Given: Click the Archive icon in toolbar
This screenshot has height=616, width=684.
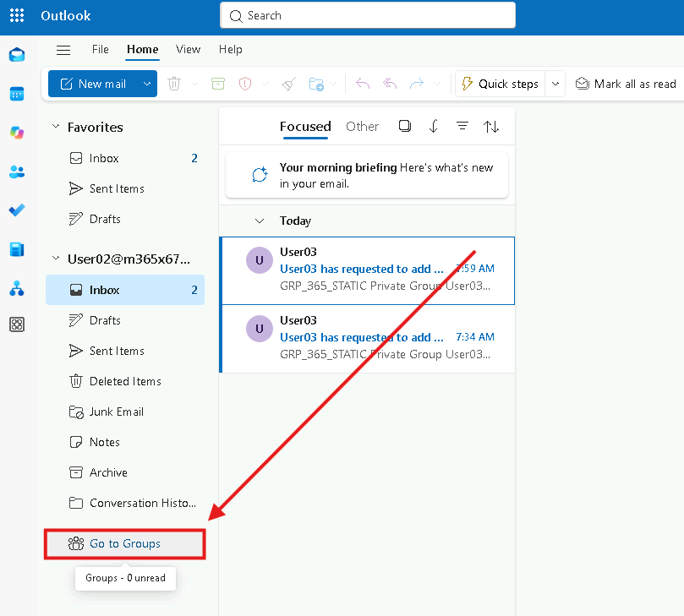Looking at the screenshot, I should click(217, 84).
